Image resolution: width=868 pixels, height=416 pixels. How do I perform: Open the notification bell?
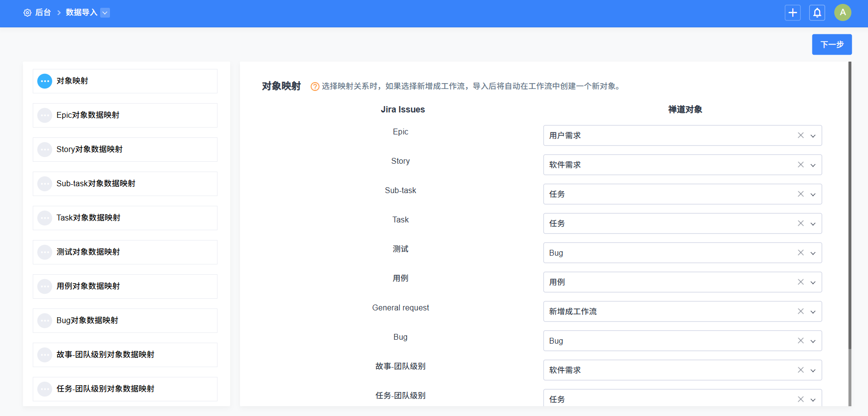pos(817,13)
